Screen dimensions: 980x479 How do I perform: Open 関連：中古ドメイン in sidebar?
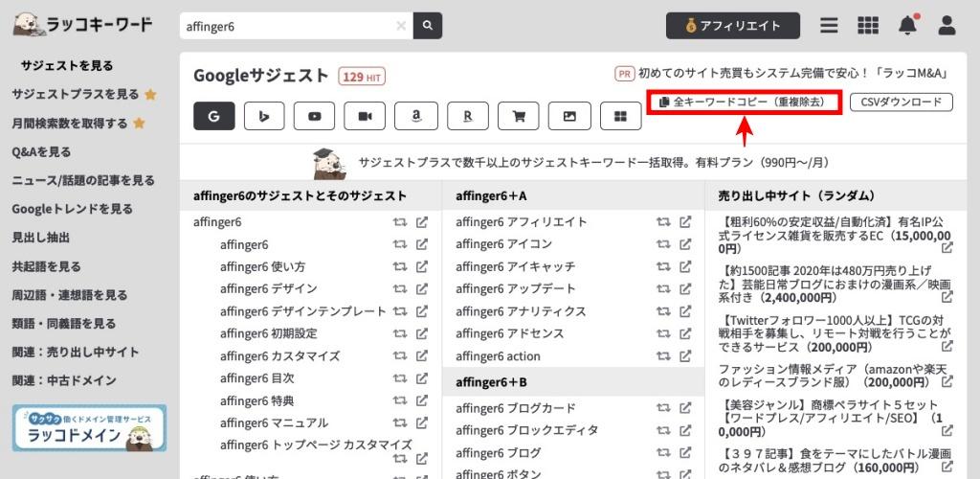[x=64, y=380]
